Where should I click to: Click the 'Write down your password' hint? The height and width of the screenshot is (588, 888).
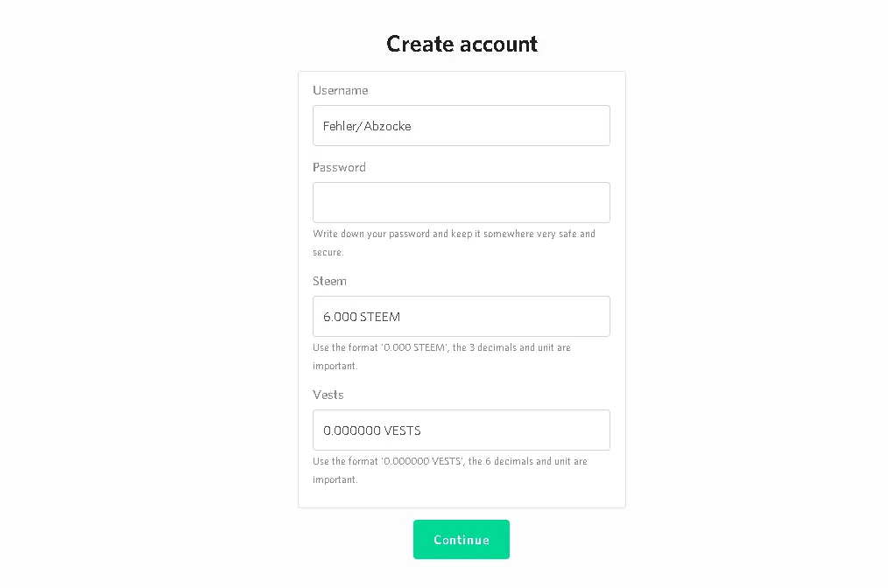click(454, 242)
